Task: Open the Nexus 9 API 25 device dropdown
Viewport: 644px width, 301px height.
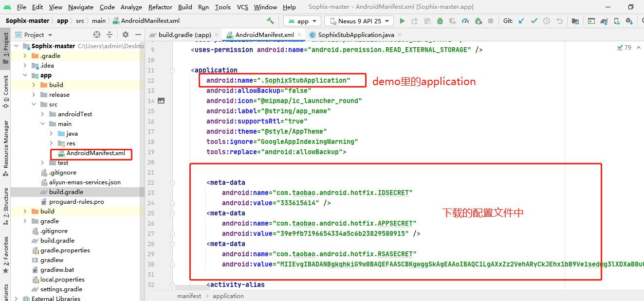Action: pyautogui.click(x=359, y=21)
